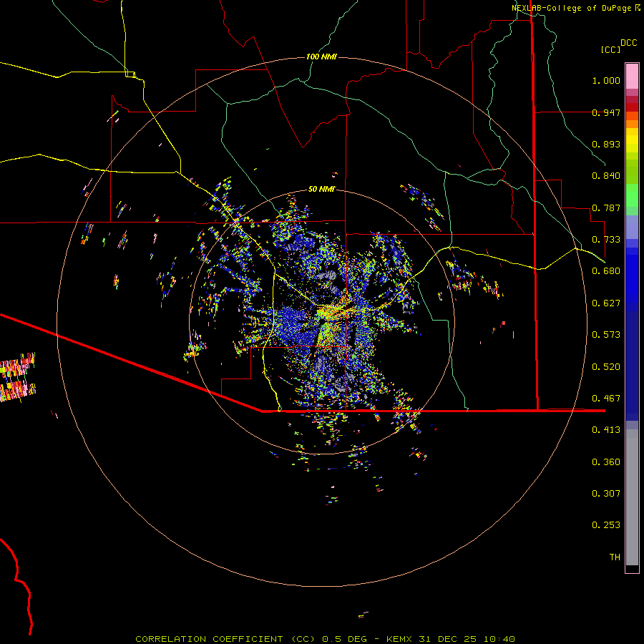Click the 0.360 color scale value

coord(606,462)
